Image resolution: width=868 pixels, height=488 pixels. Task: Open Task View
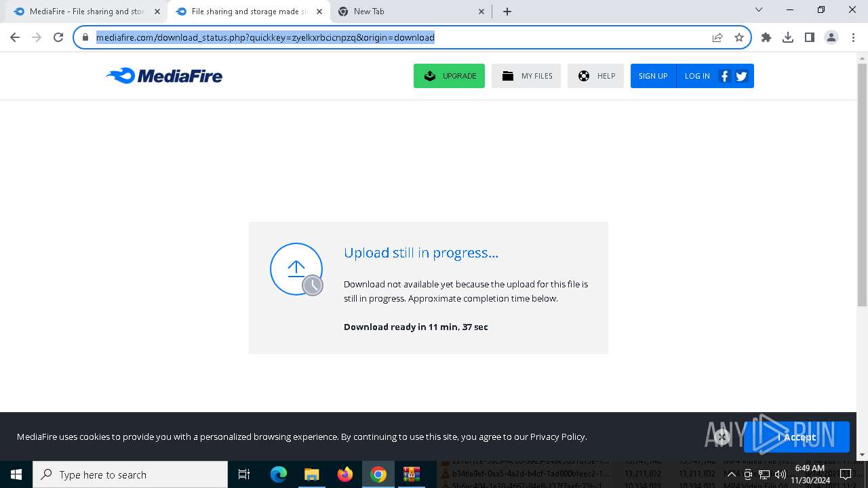[244, 474]
